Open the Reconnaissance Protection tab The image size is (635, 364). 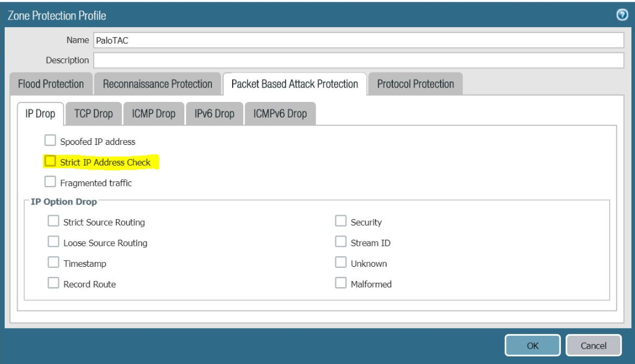(x=157, y=84)
